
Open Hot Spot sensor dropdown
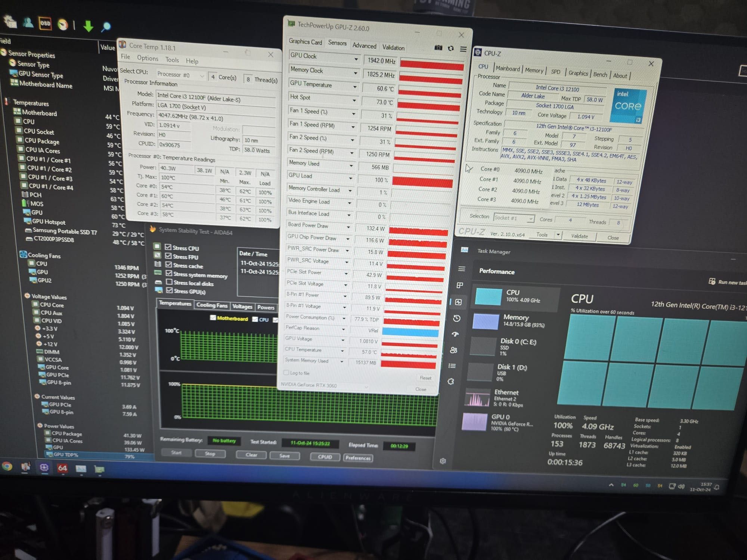pos(354,100)
